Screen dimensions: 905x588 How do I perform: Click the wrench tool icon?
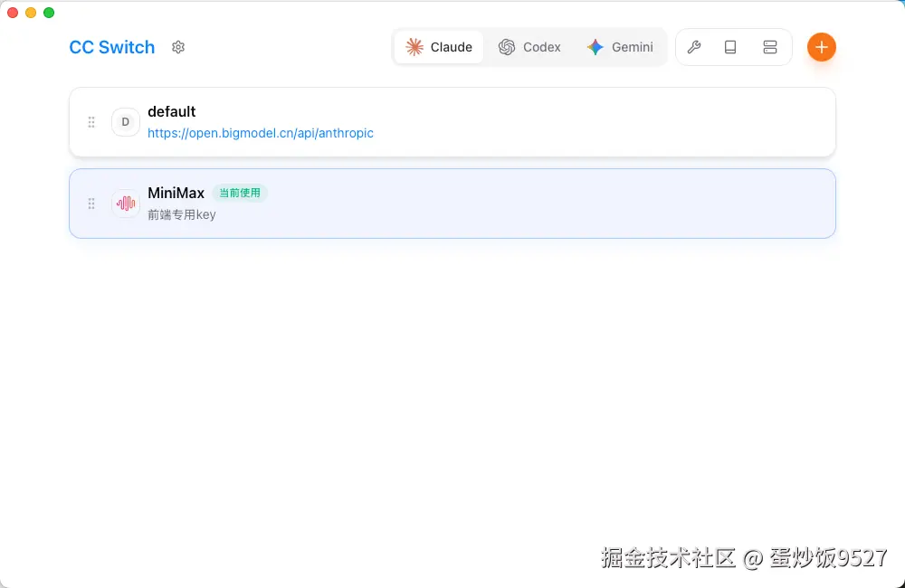pyautogui.click(x=694, y=47)
